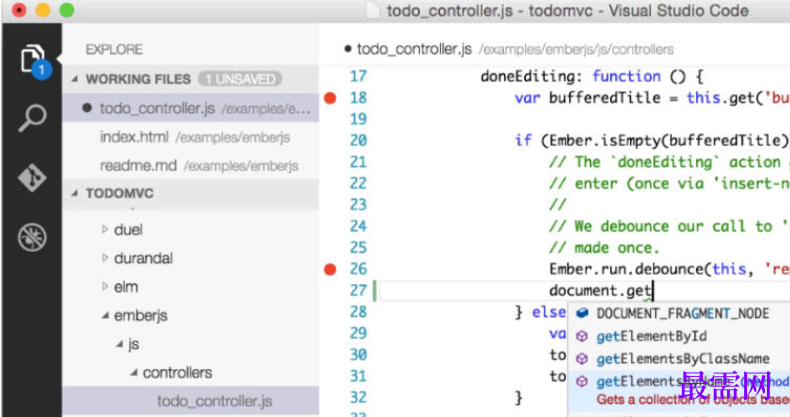Click line number 24 in gutter
This screenshot has height=417, width=790.
click(x=358, y=226)
